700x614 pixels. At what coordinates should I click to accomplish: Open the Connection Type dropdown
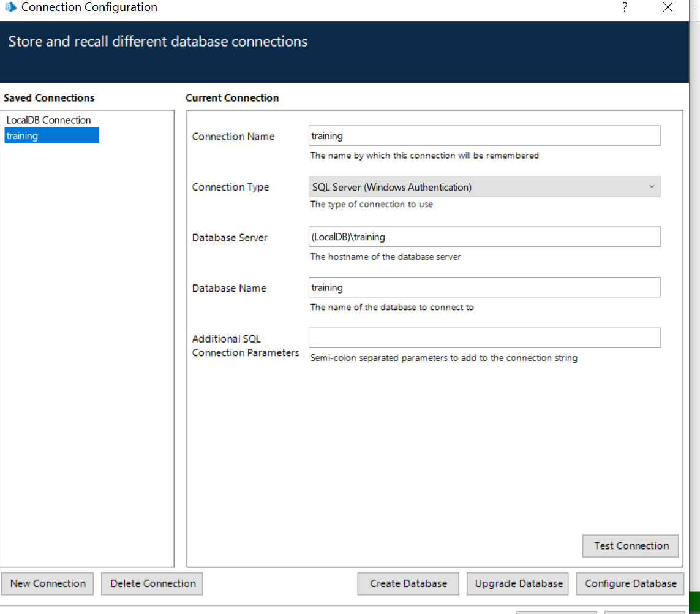[484, 187]
